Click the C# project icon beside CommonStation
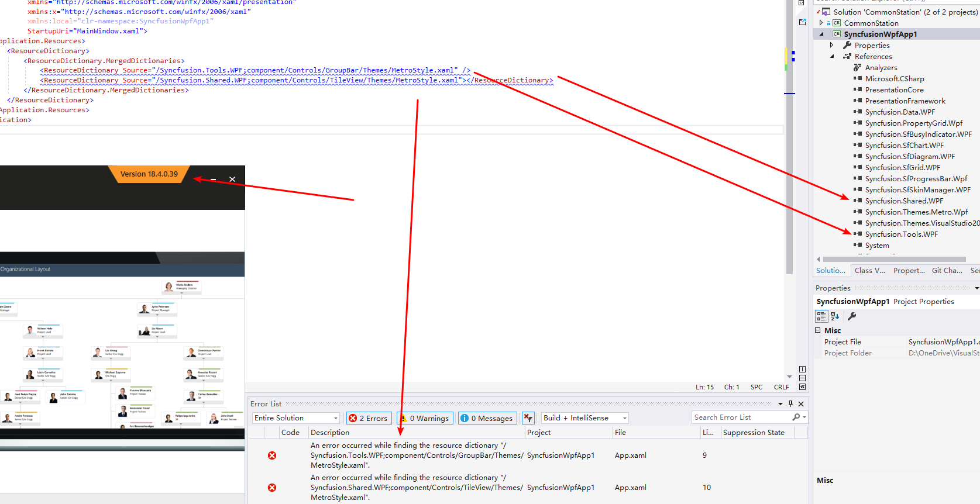Screen dimensions: 980x504 tap(837, 23)
